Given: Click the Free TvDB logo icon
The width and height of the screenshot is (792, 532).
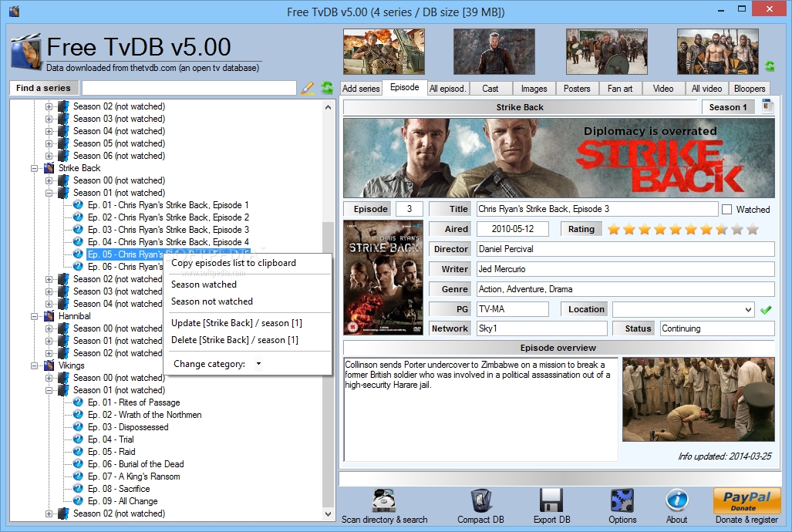Looking at the screenshot, I should [25, 52].
